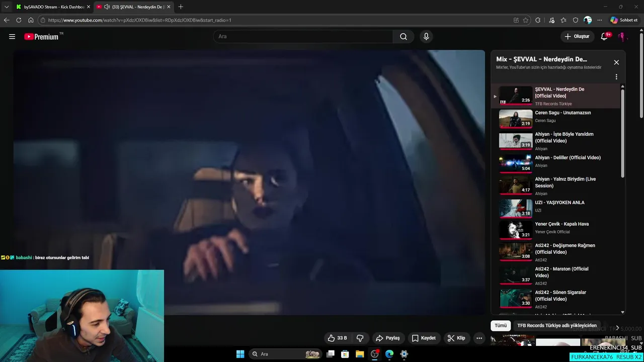Open browser extensions puzzle icon
This screenshot has width=644, height=362.
[538, 20]
